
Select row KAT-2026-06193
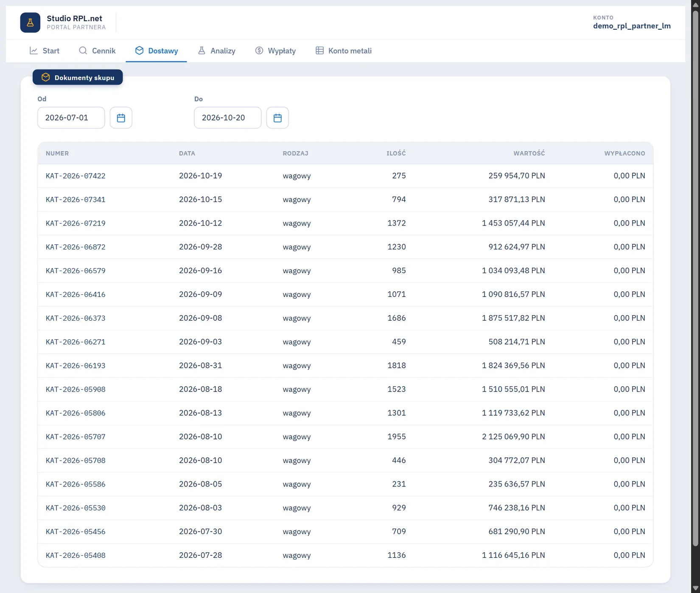click(345, 366)
